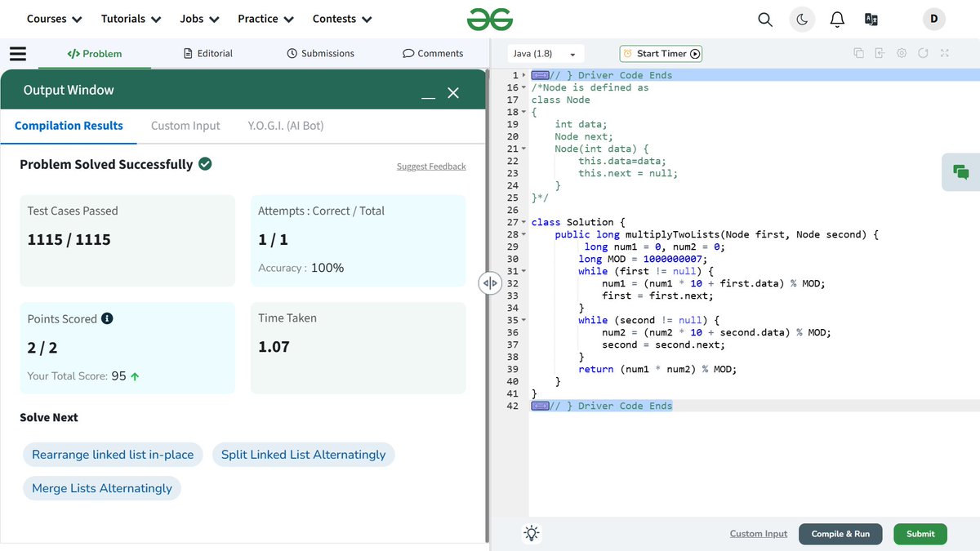Click the long MOD = 1000000007 code line
980x551 pixels.
tap(643, 259)
